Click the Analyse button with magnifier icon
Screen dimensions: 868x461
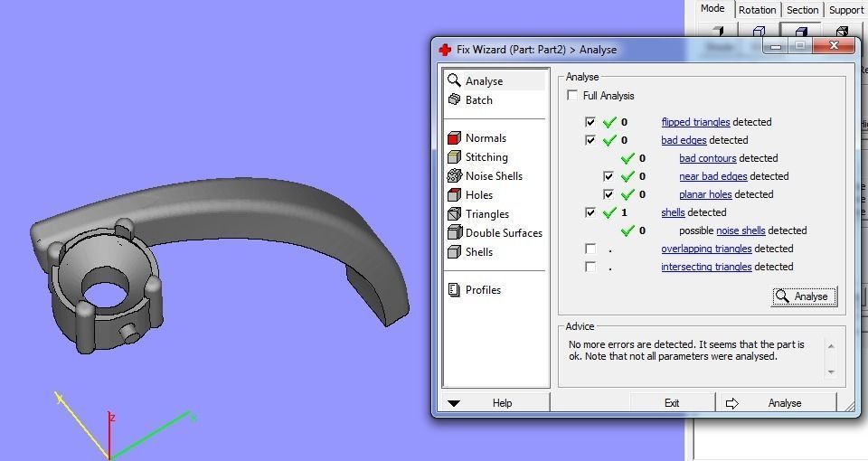coord(804,296)
